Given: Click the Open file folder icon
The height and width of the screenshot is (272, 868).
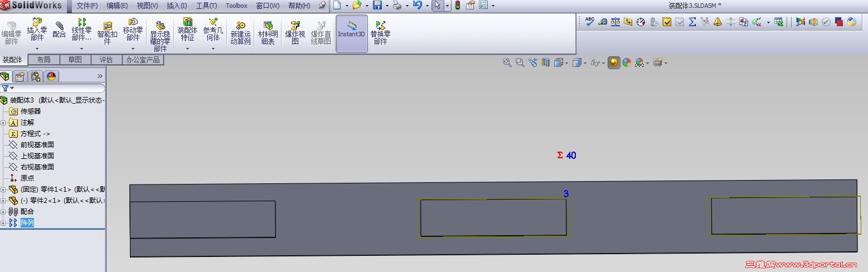Looking at the screenshot, I should [x=357, y=6].
